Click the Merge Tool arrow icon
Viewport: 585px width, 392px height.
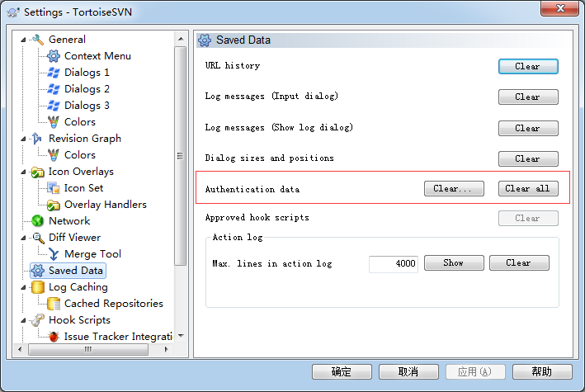(x=54, y=254)
